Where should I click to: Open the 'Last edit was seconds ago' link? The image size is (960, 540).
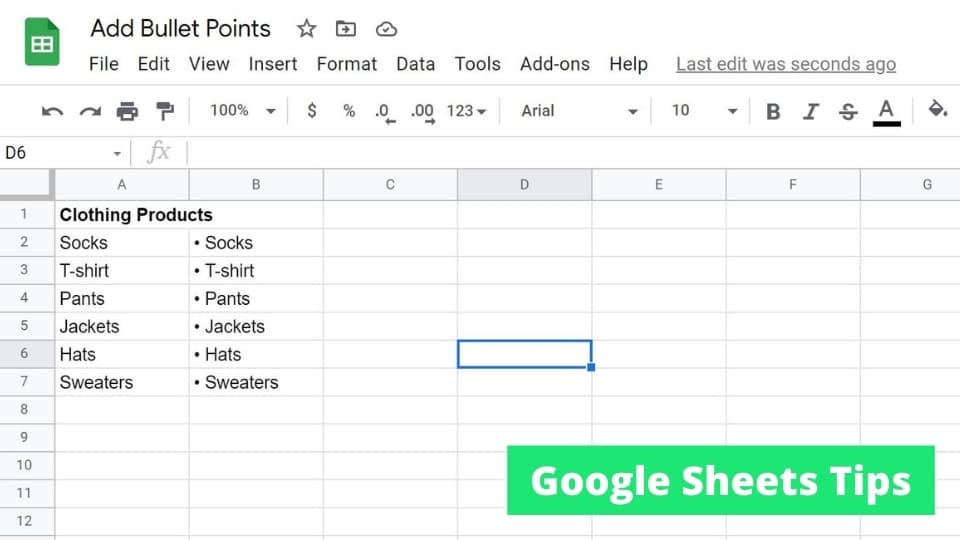click(786, 64)
